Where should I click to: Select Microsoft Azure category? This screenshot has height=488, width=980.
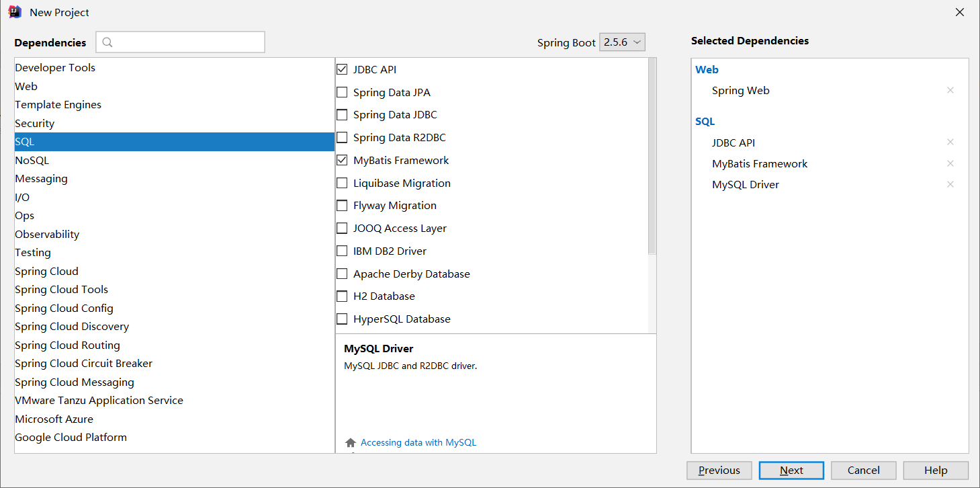pos(175,419)
